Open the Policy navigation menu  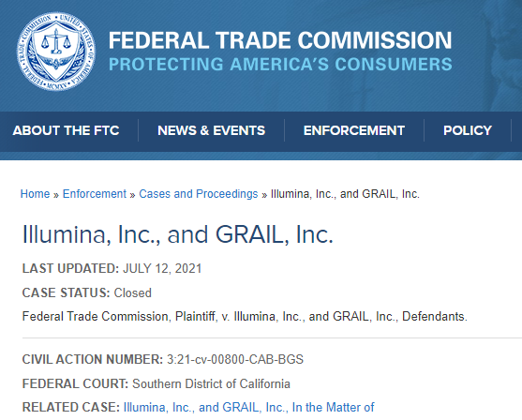click(x=468, y=130)
